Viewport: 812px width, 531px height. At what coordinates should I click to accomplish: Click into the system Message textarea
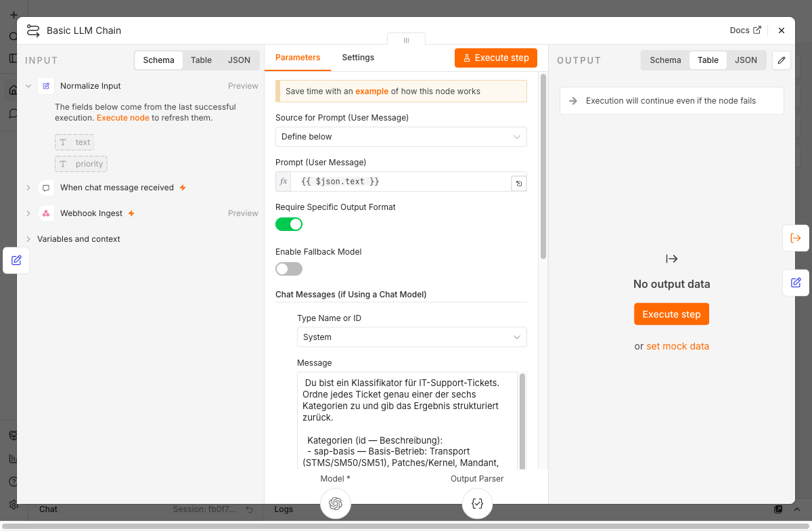click(x=407, y=421)
